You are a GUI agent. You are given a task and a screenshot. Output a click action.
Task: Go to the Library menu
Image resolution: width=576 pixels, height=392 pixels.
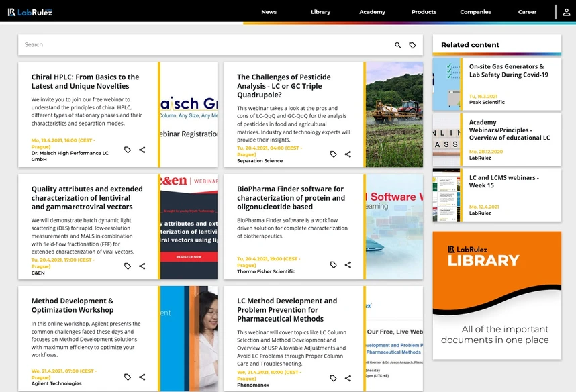coord(321,12)
